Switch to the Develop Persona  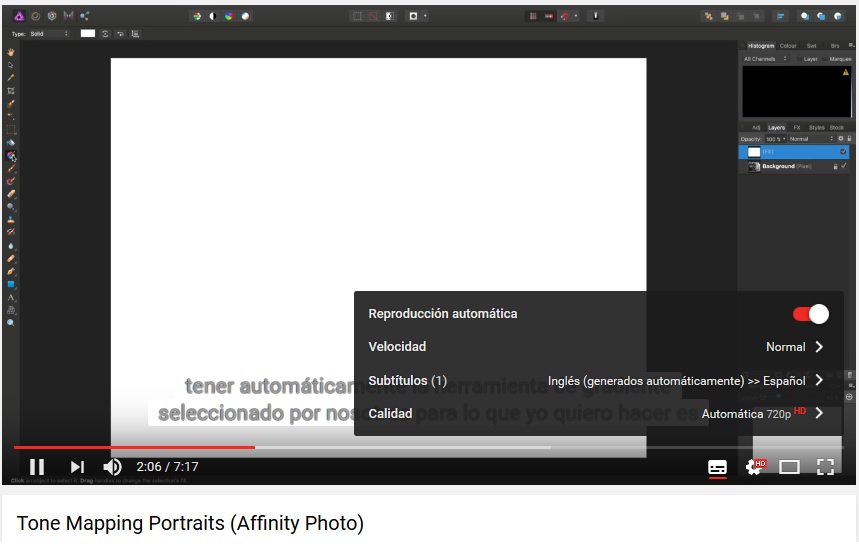(52, 16)
